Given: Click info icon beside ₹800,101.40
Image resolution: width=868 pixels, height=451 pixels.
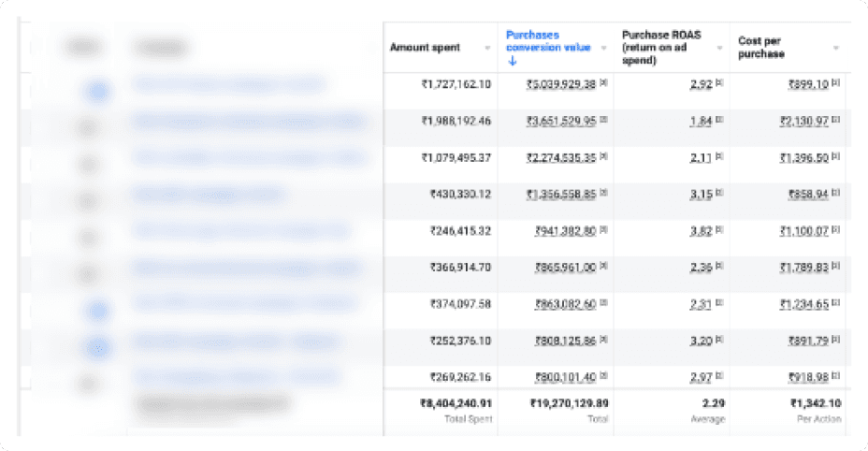Looking at the screenshot, I should 604,375.
